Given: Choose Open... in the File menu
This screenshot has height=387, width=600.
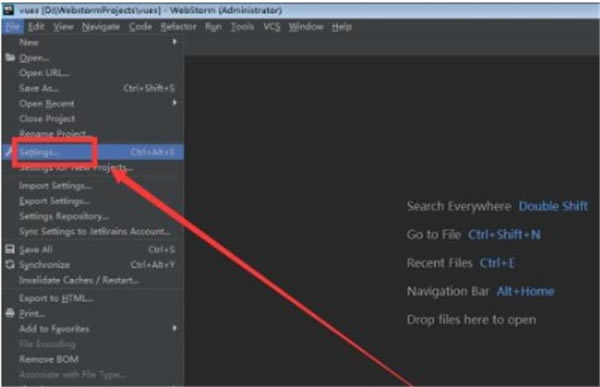Looking at the screenshot, I should point(92,58).
